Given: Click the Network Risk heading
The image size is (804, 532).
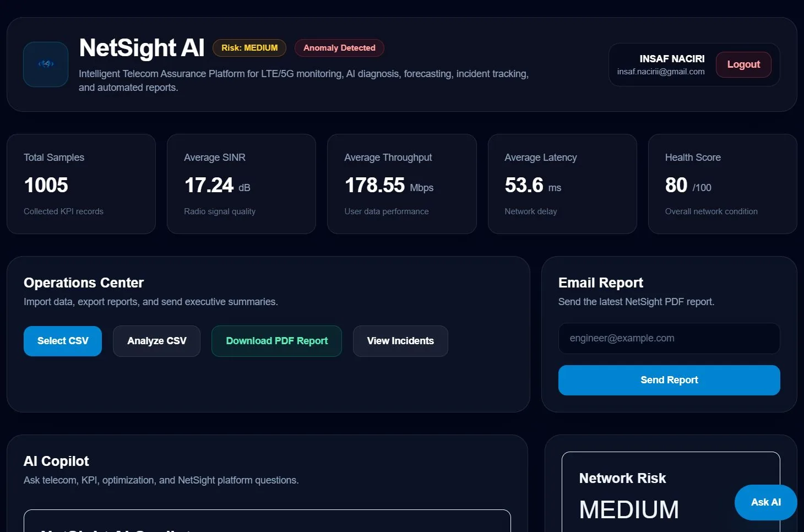Looking at the screenshot, I should click(623, 478).
